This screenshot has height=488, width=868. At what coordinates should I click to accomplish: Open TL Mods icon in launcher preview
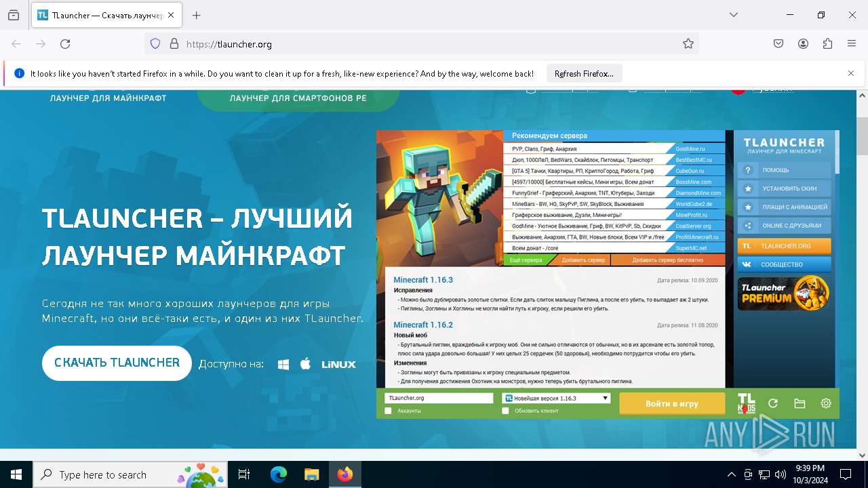tap(746, 403)
